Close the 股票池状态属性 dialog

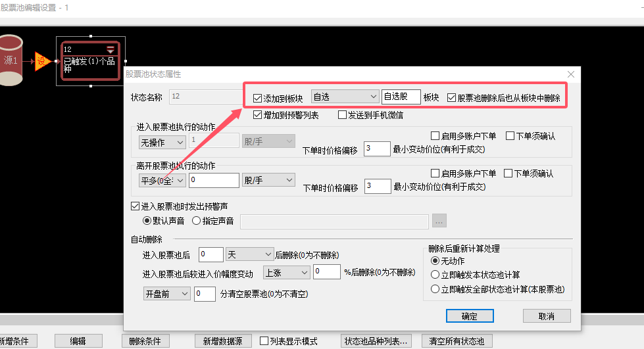point(571,74)
